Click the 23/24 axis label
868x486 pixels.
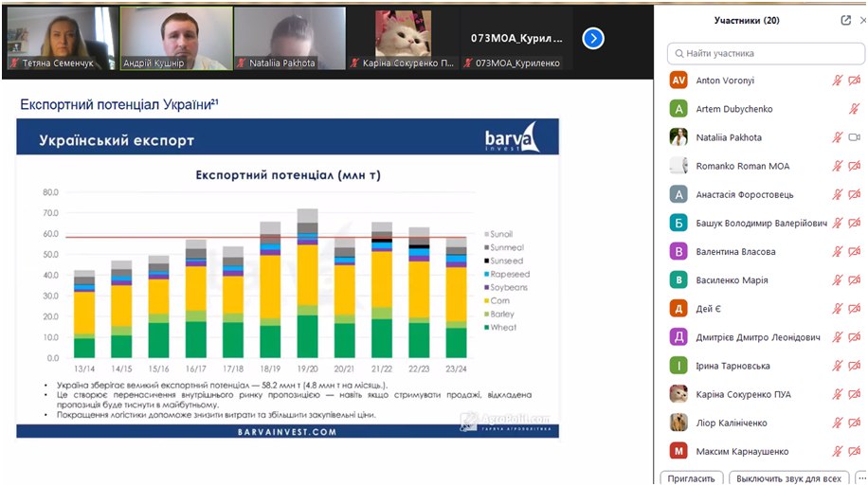[456, 369]
